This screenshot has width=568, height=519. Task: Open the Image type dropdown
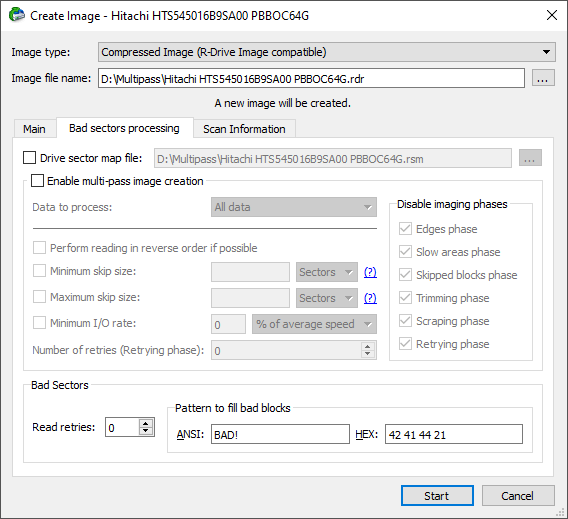[326, 52]
